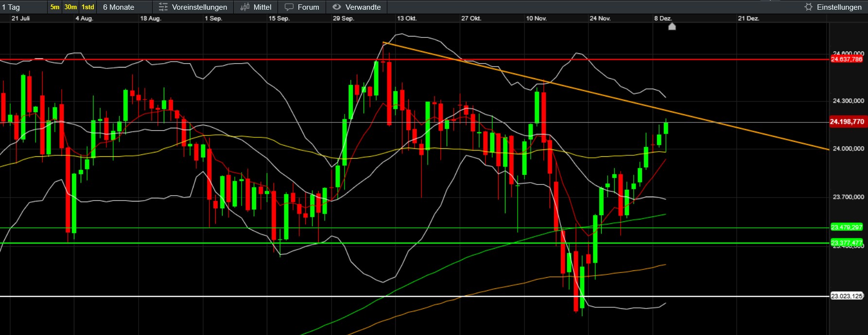
Task: Click the Forum speech bubble icon
Action: click(x=289, y=7)
